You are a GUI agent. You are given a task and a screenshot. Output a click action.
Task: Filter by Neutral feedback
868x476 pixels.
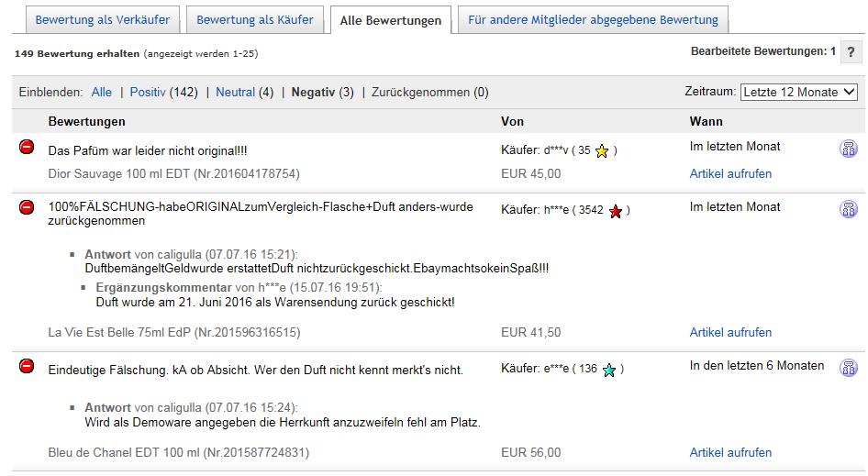[x=235, y=93]
